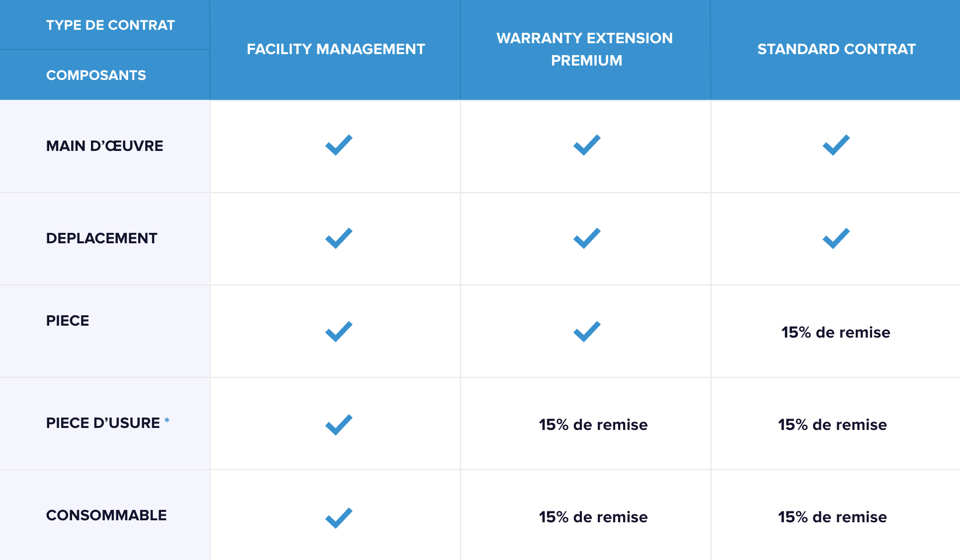This screenshot has height=560, width=960.
Task: Click 15% de remise for Standard Contrat Piece
Action: pyautogui.click(x=836, y=332)
